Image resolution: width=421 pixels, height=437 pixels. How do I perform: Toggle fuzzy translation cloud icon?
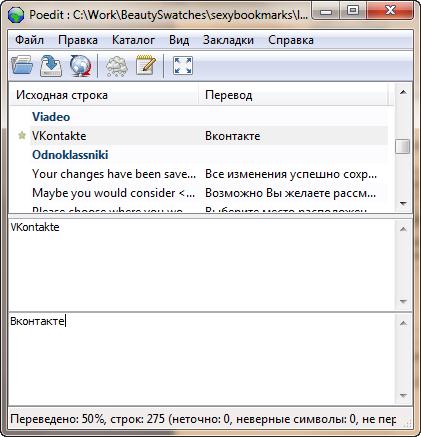(x=116, y=66)
